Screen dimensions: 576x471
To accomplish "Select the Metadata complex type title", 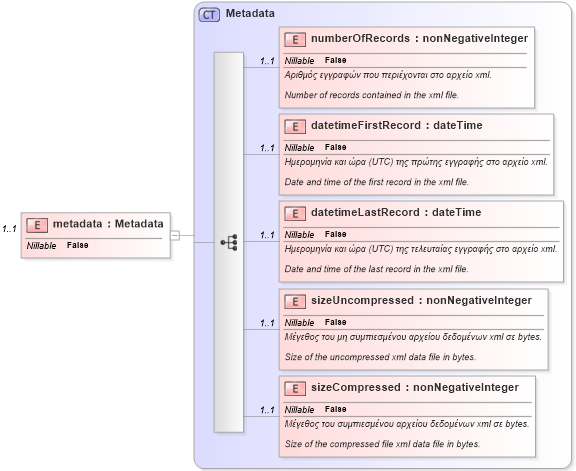I will tap(250, 14).
